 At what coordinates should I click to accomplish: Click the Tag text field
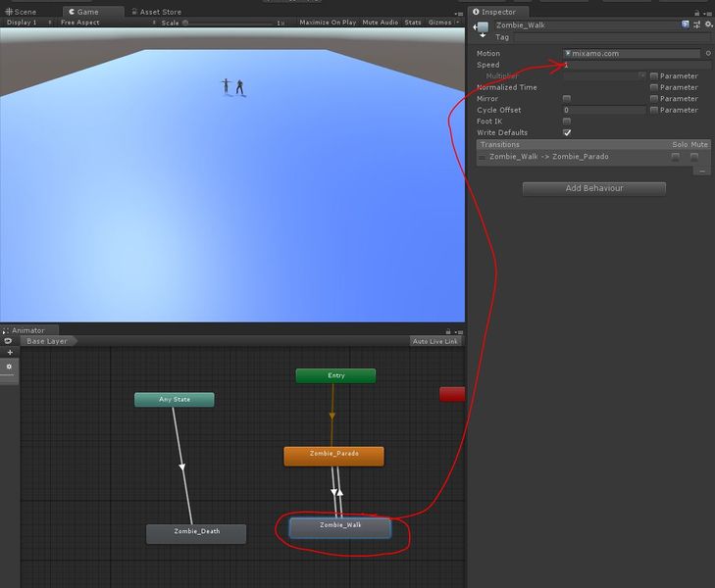click(x=612, y=37)
